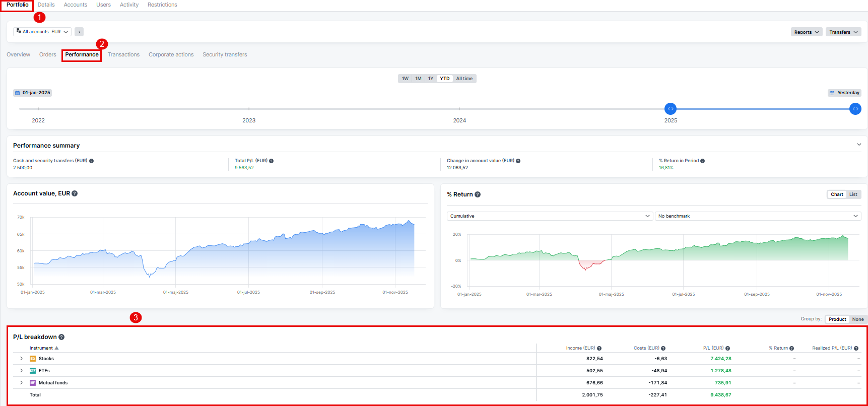Click the 01-jan-2025 start date field
Image resolution: width=868 pixels, height=406 pixels.
point(33,93)
